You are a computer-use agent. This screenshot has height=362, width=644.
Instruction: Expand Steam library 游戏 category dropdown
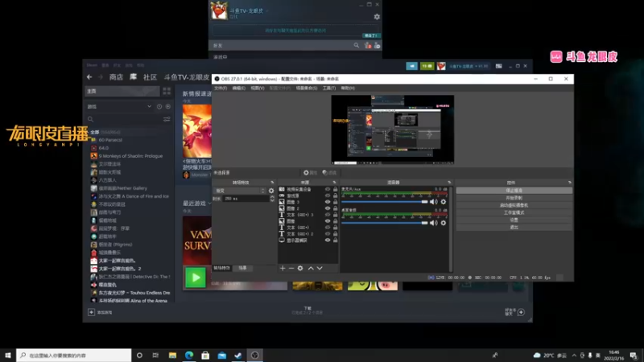click(149, 107)
